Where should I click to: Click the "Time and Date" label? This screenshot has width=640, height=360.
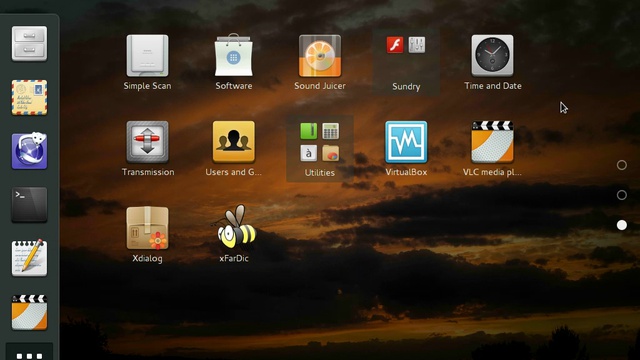click(493, 86)
